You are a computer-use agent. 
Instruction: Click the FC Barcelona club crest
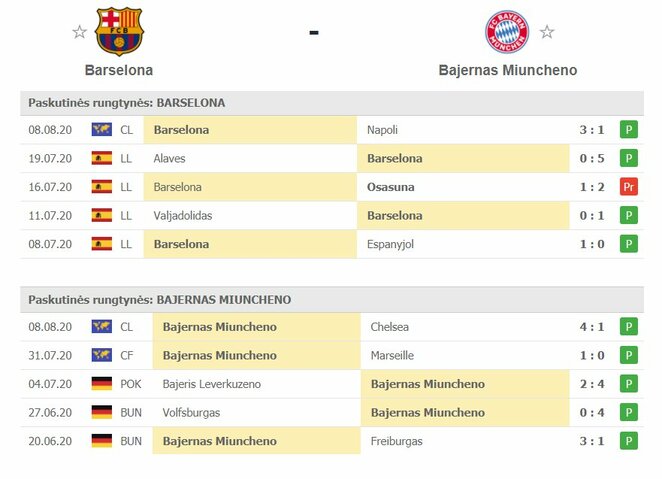119,32
